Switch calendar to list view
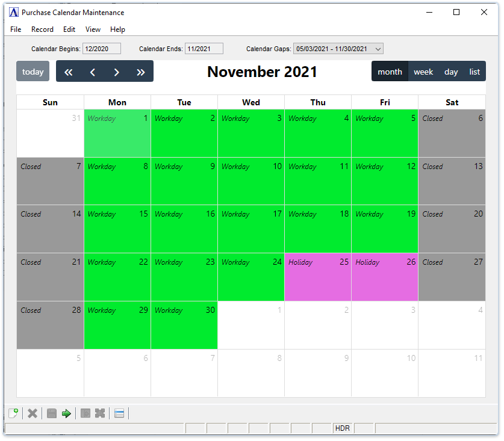Screen dimensions: 504x441 point(474,71)
